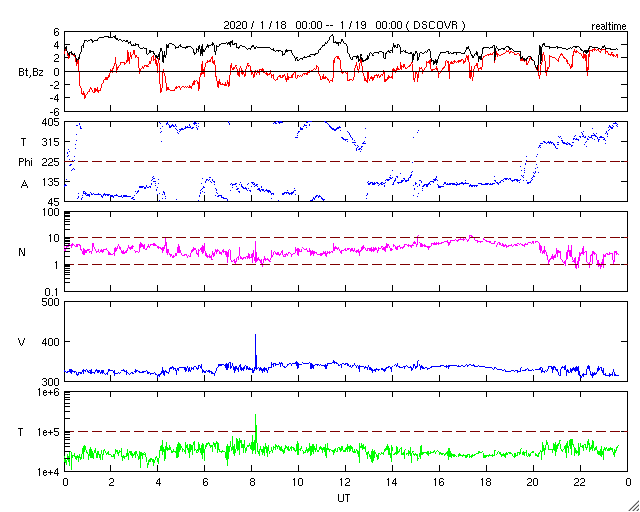Viewport: 640px width, 512px height.
Task: Click the "16" hour label on the UT axis
Action: (x=440, y=483)
